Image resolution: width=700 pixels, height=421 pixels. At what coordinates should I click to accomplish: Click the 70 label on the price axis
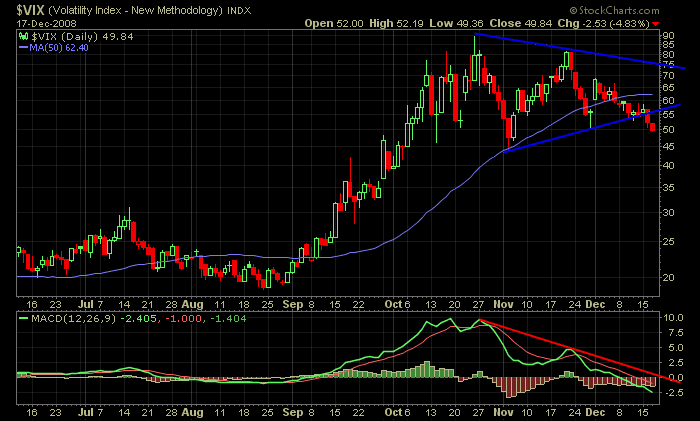668,76
